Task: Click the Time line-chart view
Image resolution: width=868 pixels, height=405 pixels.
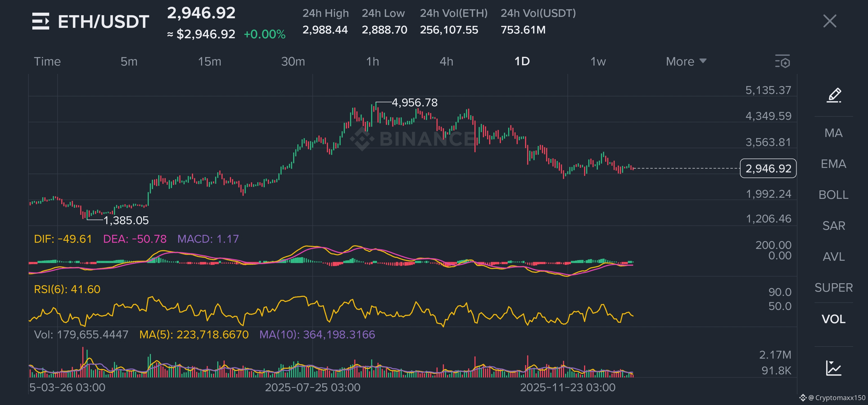Action: pos(47,61)
